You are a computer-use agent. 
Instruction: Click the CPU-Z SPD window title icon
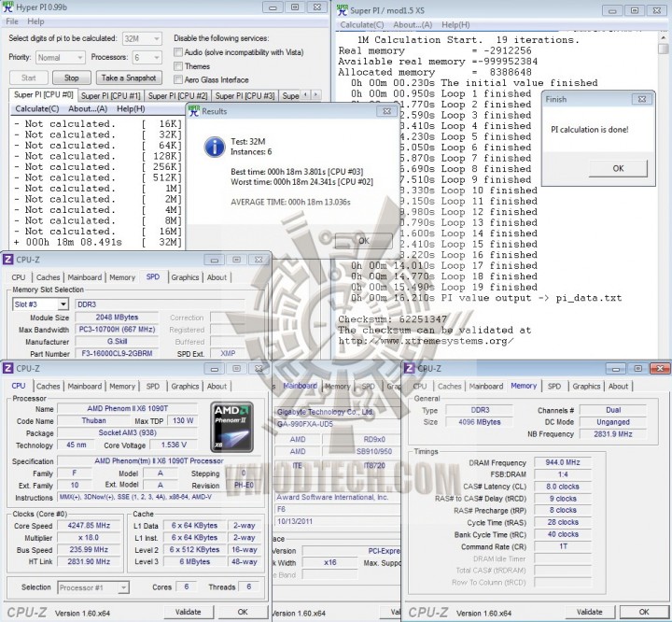(x=7, y=259)
